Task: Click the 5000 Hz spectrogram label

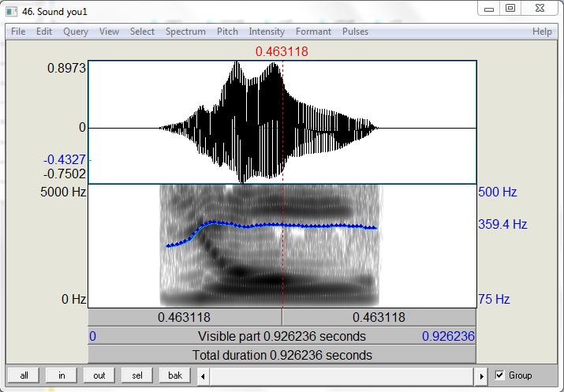Action: [63, 192]
